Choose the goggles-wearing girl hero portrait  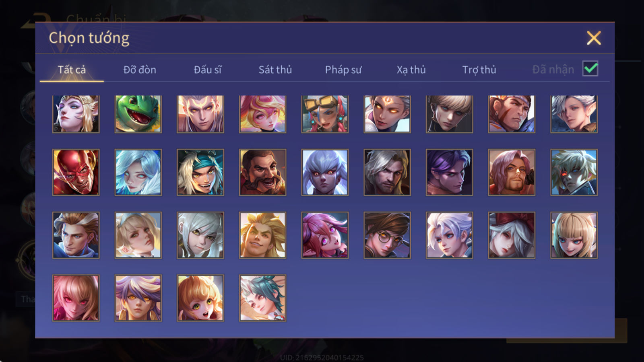coord(325,114)
